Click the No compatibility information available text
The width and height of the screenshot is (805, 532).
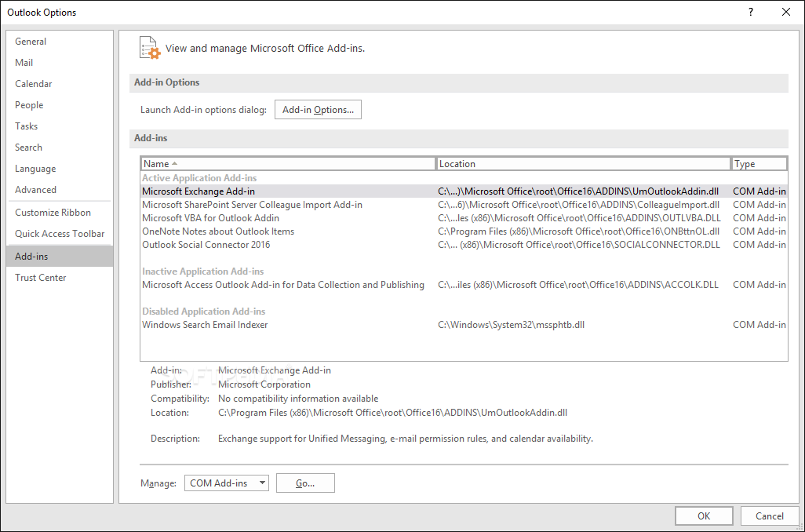(x=298, y=399)
